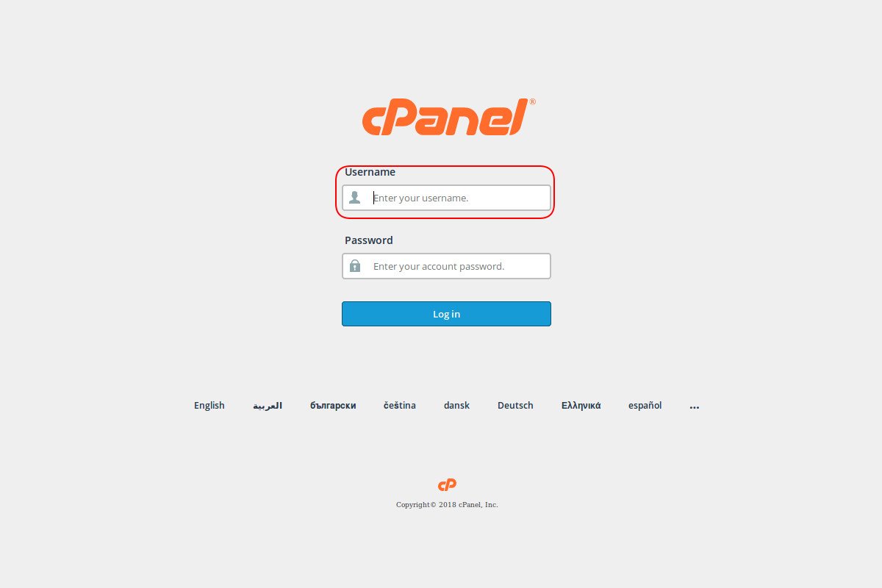882x588 pixels.
Task: Click the Password label
Action: 368,240
